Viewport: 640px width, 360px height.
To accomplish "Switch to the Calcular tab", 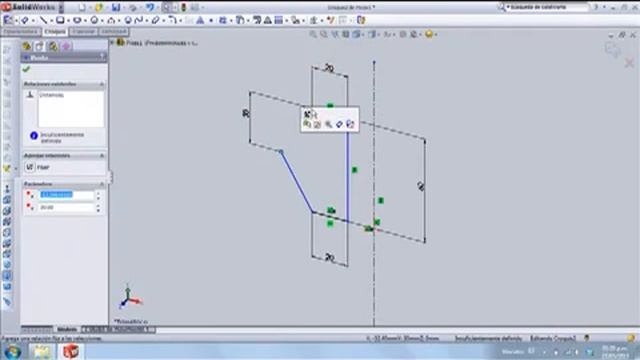I will coord(84,32).
